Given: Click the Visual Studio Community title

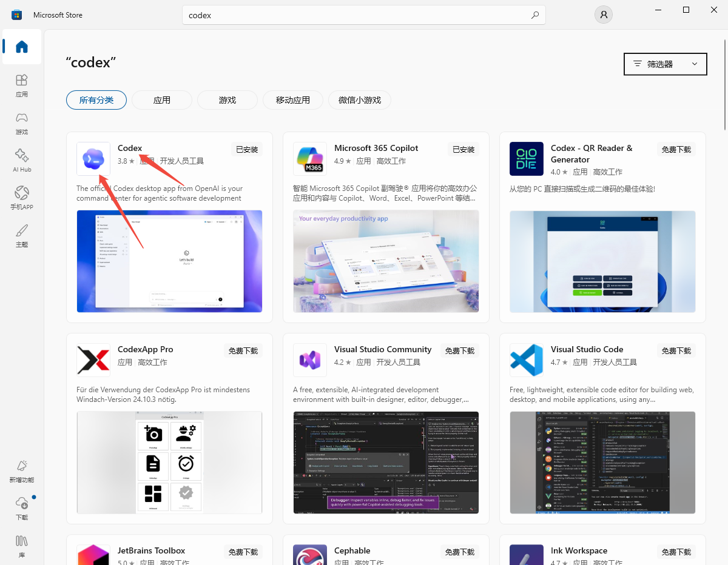Looking at the screenshot, I should pyautogui.click(x=383, y=349).
